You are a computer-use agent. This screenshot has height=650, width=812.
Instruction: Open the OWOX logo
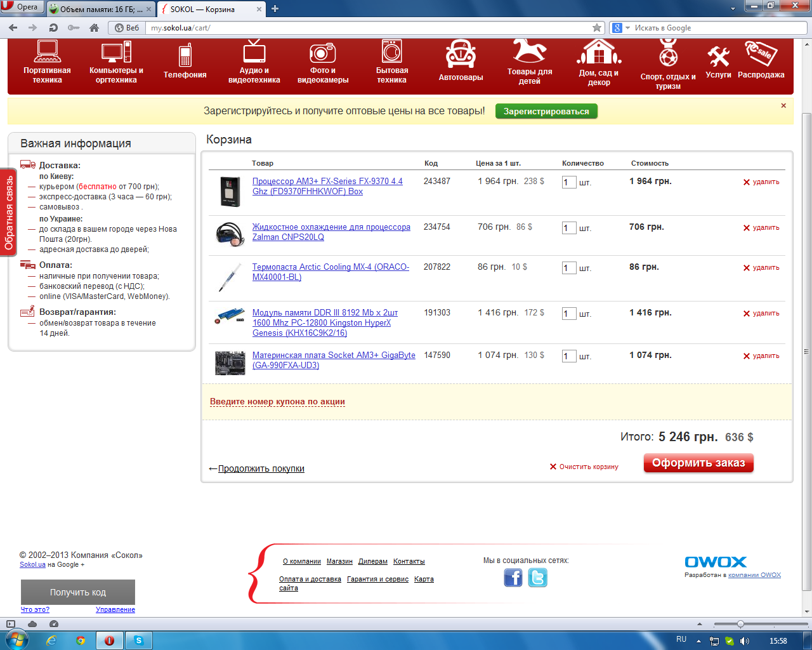coord(716,562)
